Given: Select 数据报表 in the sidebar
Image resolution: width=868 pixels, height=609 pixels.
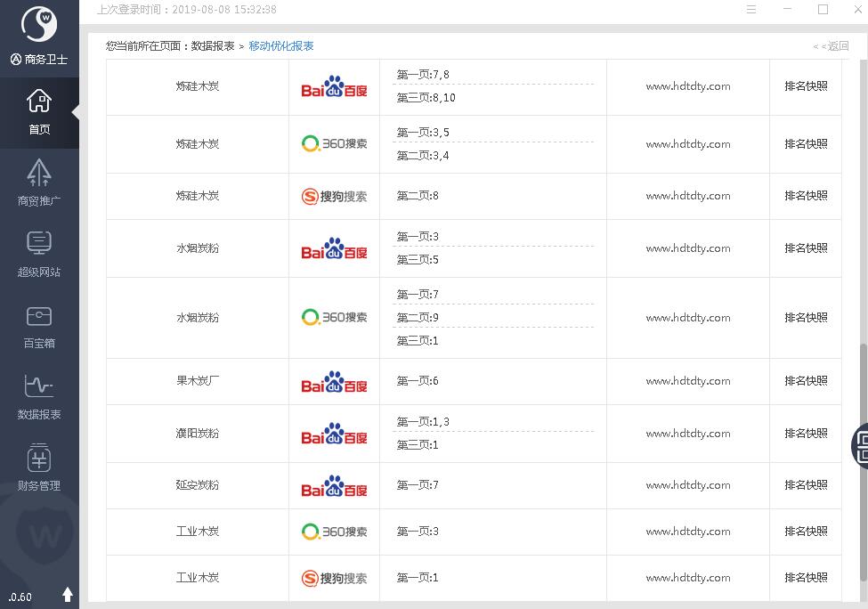Looking at the screenshot, I should click(39, 396).
